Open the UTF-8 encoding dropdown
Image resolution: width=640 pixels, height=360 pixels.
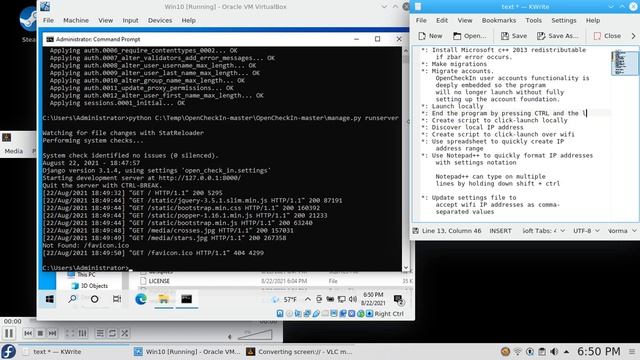pos(586,231)
